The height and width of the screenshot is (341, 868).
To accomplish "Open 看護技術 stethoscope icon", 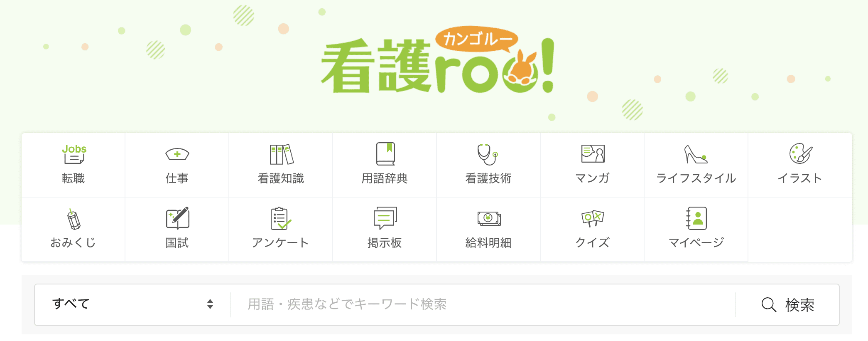I will (488, 154).
